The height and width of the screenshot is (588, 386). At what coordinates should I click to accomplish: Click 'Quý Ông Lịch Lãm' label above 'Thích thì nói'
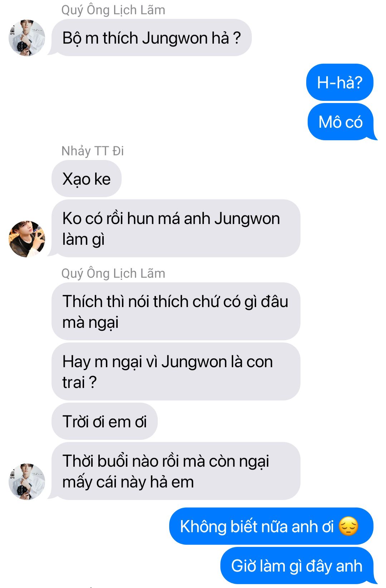click(113, 273)
